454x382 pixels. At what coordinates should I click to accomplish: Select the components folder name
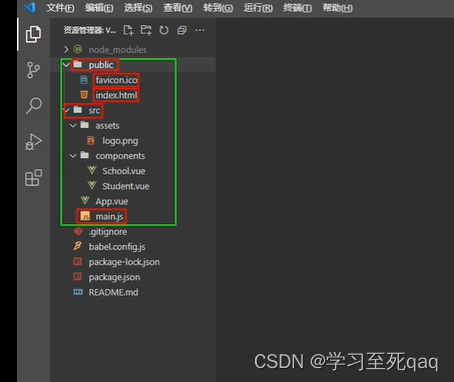pyautogui.click(x=120, y=156)
